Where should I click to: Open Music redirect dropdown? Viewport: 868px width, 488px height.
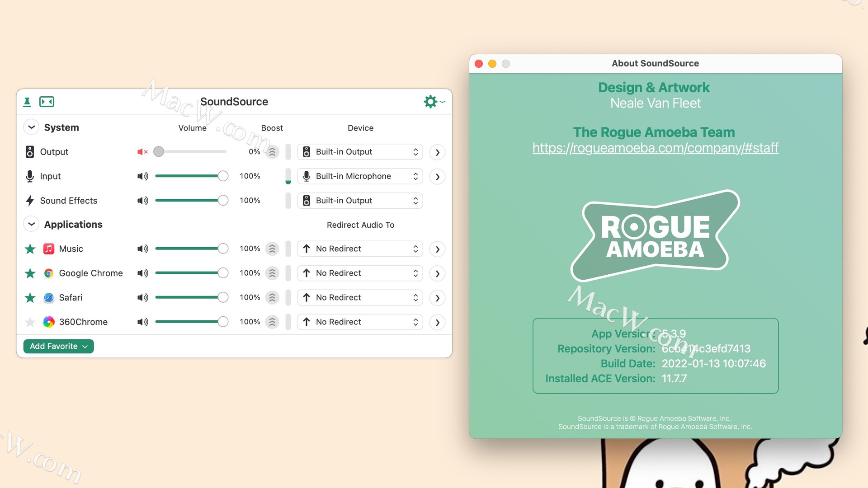point(360,249)
